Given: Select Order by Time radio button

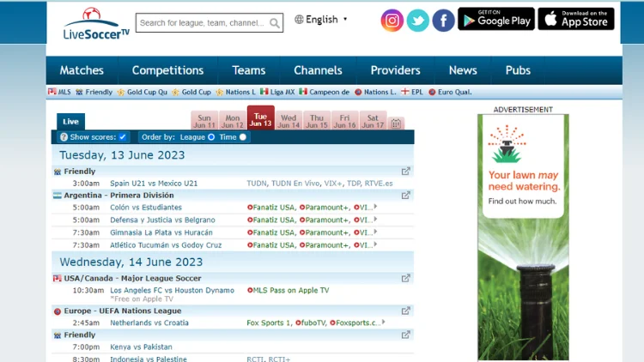Looking at the screenshot, I should click(243, 137).
